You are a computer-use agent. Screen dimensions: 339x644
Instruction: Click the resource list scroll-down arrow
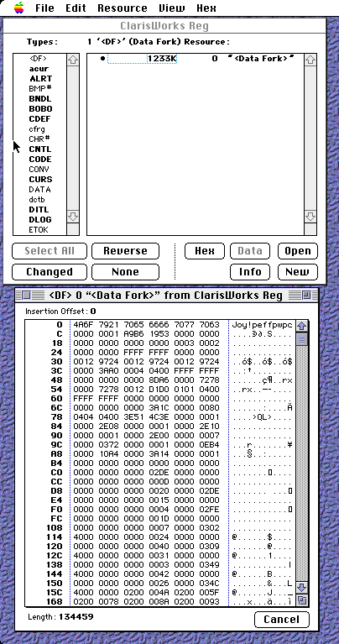click(310, 217)
